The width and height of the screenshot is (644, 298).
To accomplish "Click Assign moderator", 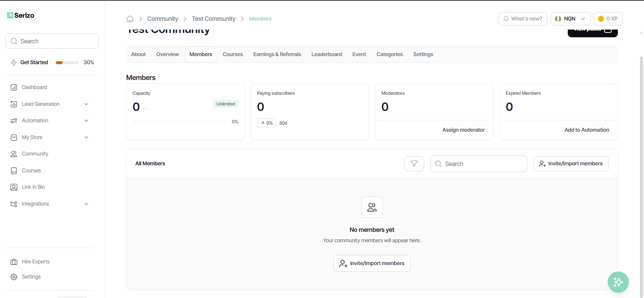I will coord(463,130).
